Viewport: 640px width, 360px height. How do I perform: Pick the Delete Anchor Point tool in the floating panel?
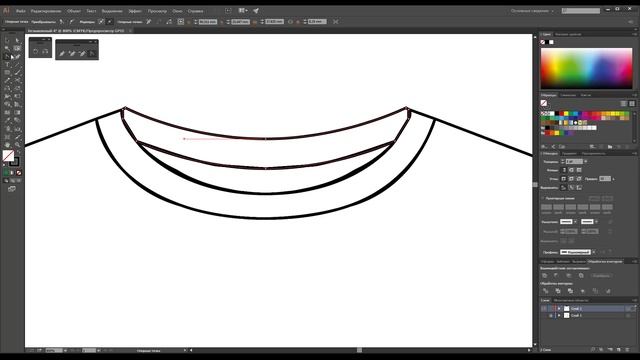click(x=82, y=53)
